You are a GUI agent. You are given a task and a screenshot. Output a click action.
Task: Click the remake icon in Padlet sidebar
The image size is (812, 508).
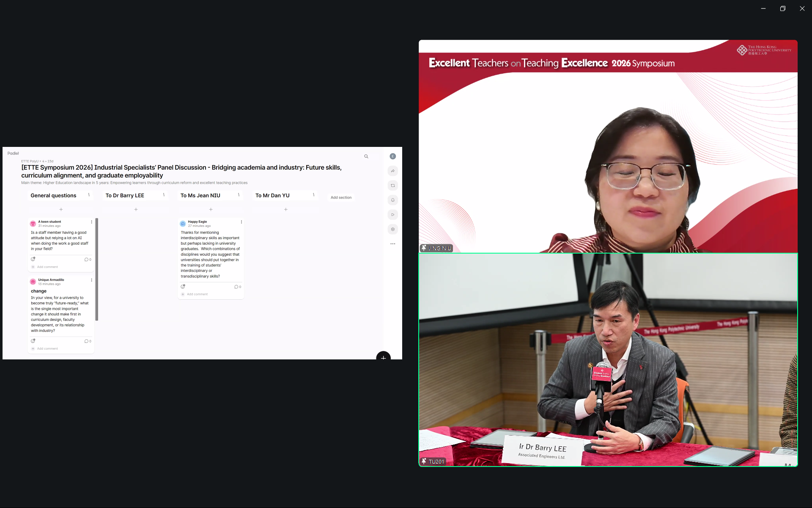coord(393,185)
